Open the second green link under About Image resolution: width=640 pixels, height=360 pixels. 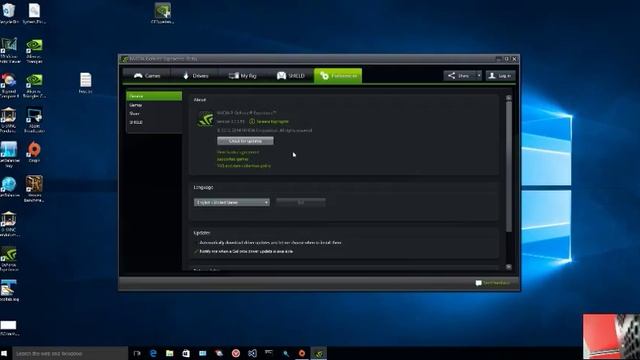(x=232, y=159)
